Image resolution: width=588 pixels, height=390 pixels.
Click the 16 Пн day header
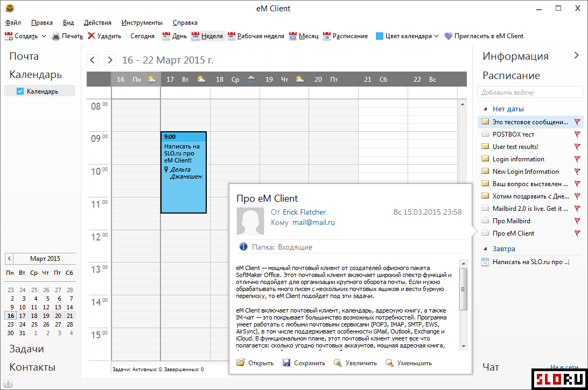[136, 80]
